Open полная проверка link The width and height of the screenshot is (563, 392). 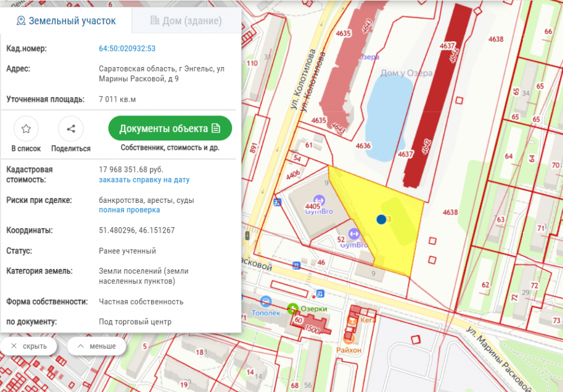(x=129, y=210)
